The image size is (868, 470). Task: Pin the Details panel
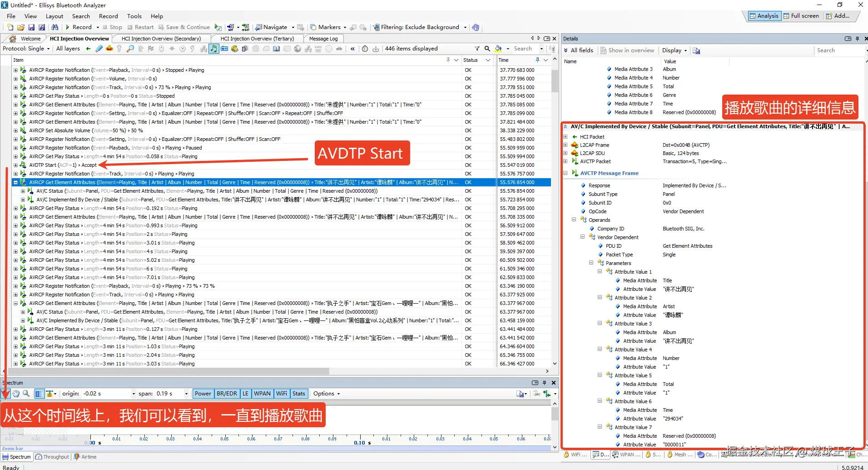[x=858, y=39]
